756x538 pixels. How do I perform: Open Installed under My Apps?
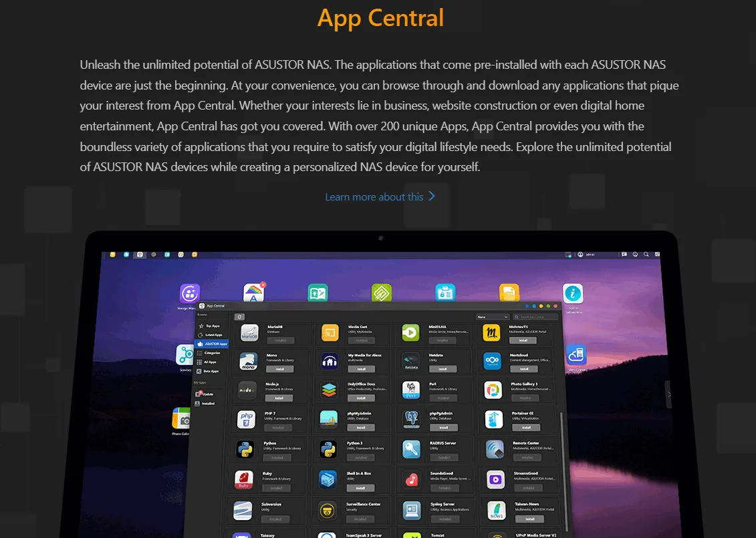pos(205,404)
